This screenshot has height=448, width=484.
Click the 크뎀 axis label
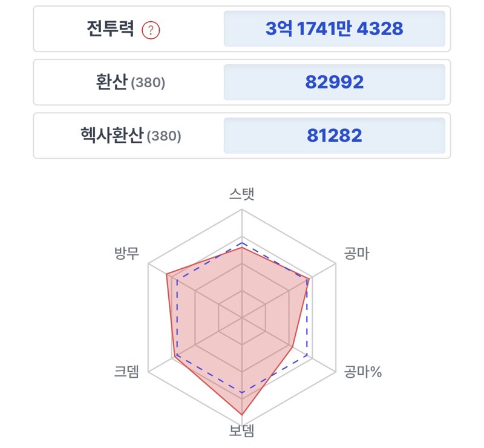[126, 371]
